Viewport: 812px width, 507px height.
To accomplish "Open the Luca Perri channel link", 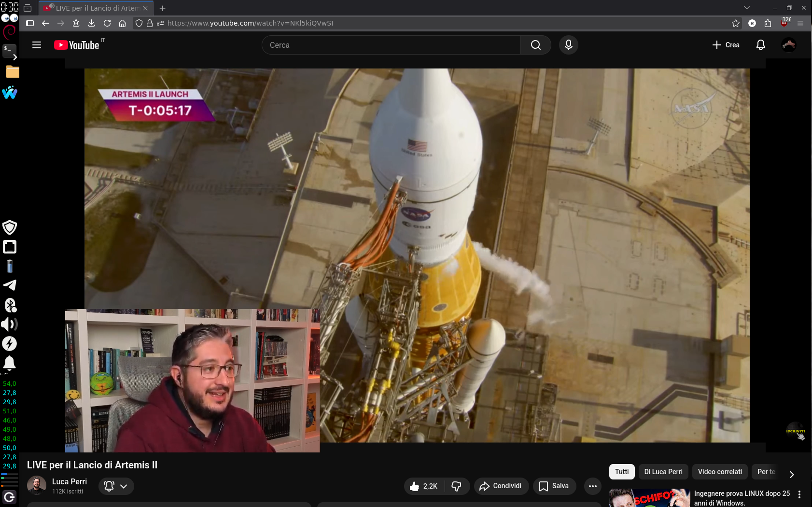I will point(70,481).
